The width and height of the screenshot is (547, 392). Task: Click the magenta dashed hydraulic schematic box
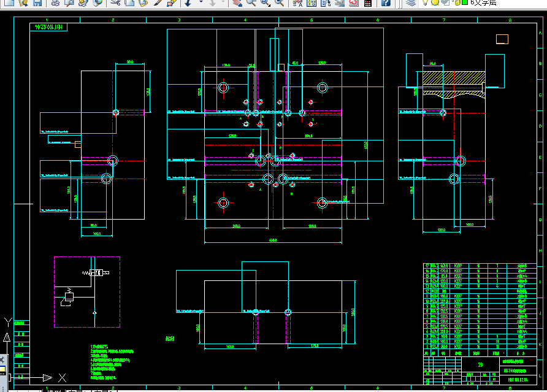[x=87, y=292]
